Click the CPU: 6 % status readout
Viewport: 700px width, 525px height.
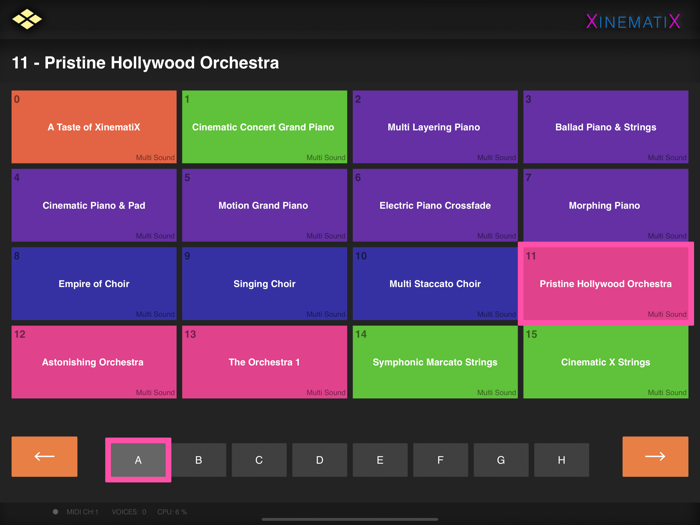[172, 512]
